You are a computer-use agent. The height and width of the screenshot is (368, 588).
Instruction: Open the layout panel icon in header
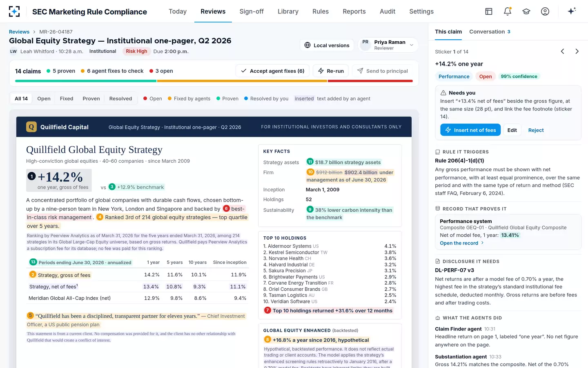(x=489, y=11)
